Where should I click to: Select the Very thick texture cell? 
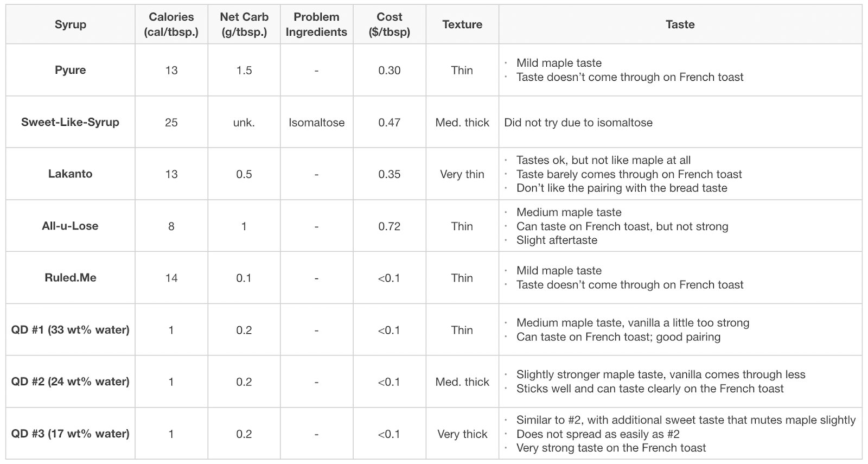pos(462,434)
